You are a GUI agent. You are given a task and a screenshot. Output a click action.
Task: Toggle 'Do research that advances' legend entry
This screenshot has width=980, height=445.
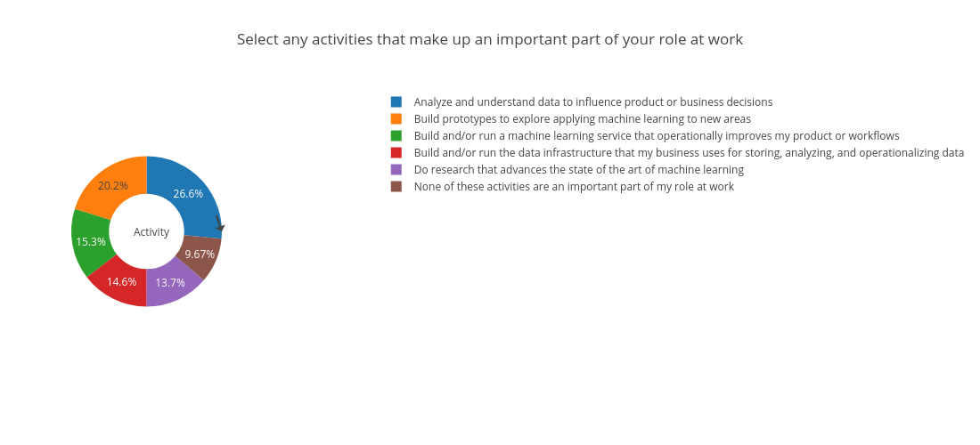tap(579, 169)
